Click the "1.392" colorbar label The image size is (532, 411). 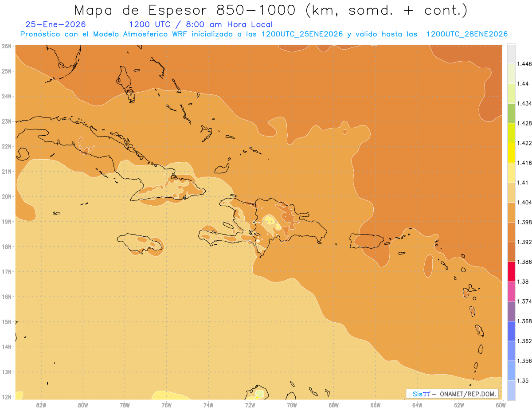(525, 242)
